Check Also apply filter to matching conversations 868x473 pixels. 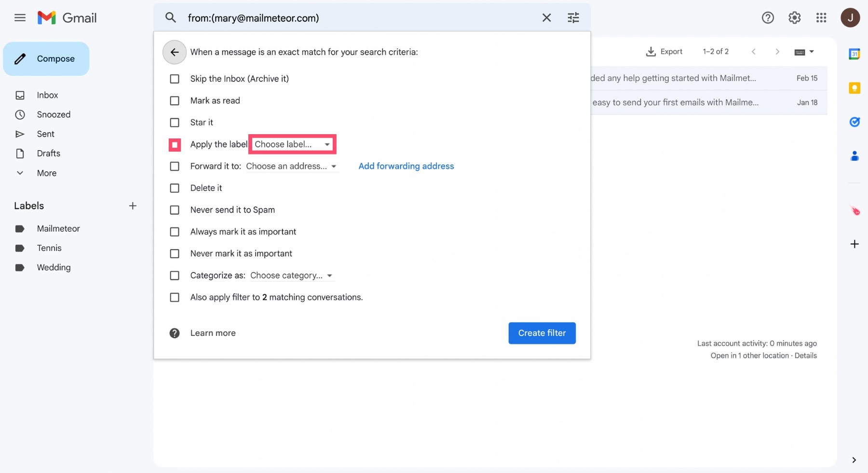(x=175, y=297)
